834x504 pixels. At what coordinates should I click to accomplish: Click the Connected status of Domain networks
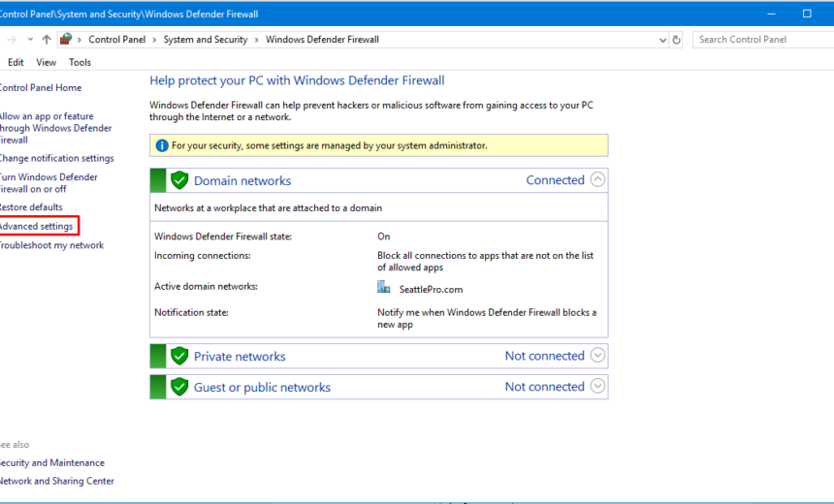[556, 180]
